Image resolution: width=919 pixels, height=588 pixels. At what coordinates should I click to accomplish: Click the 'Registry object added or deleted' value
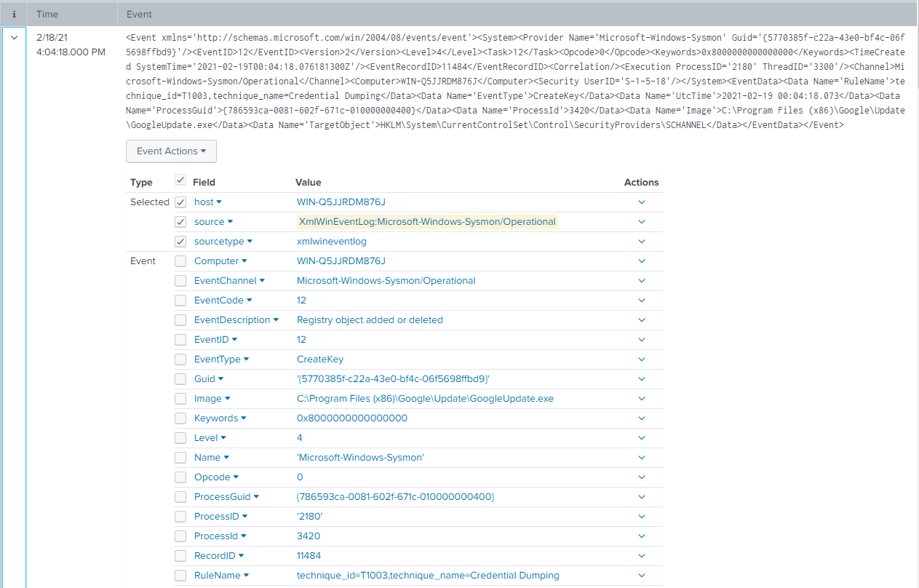point(370,320)
